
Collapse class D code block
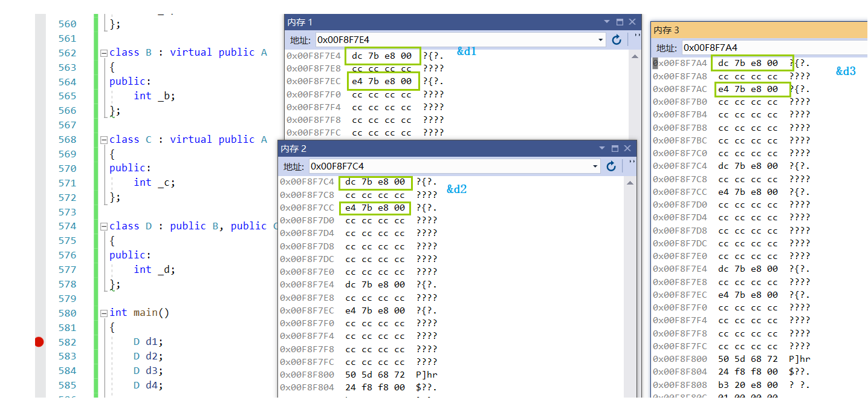coord(104,226)
